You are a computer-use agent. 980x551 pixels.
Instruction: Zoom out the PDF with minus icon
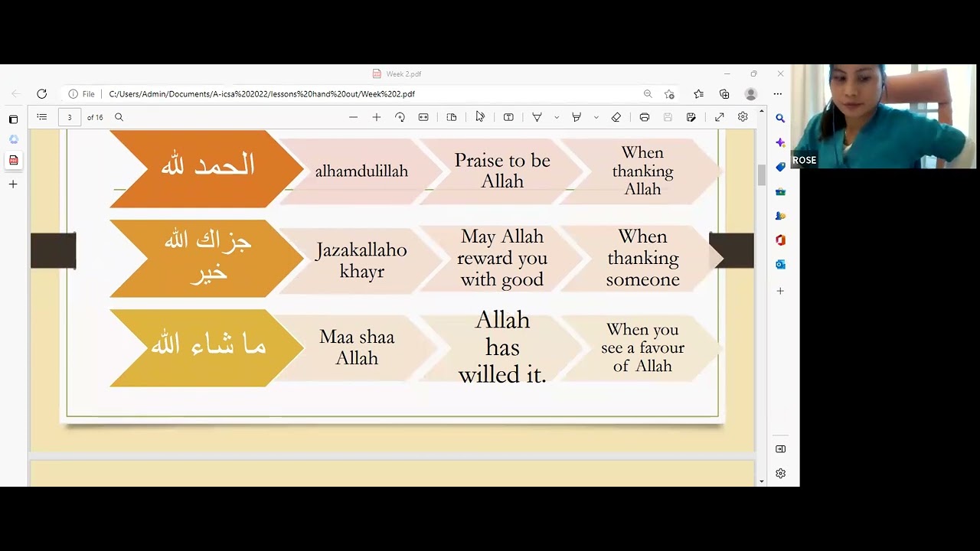point(353,117)
